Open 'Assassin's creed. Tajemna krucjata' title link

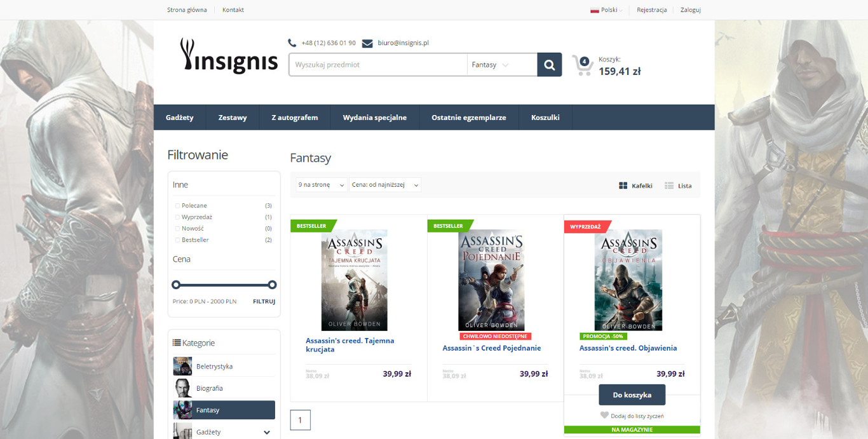tap(350, 345)
